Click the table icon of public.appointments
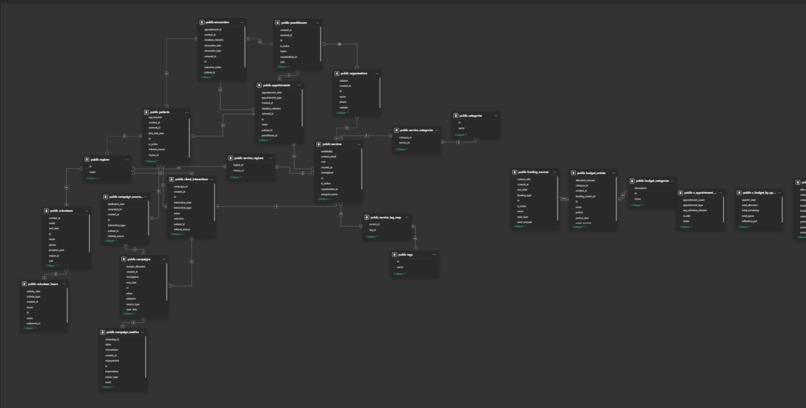This screenshot has width=806, height=408. tap(260, 85)
